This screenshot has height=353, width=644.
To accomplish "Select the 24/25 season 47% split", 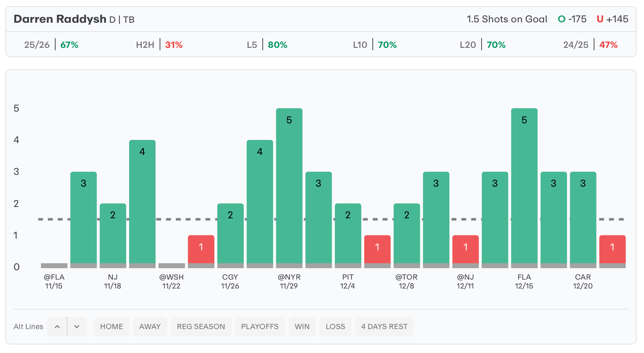I will (590, 45).
